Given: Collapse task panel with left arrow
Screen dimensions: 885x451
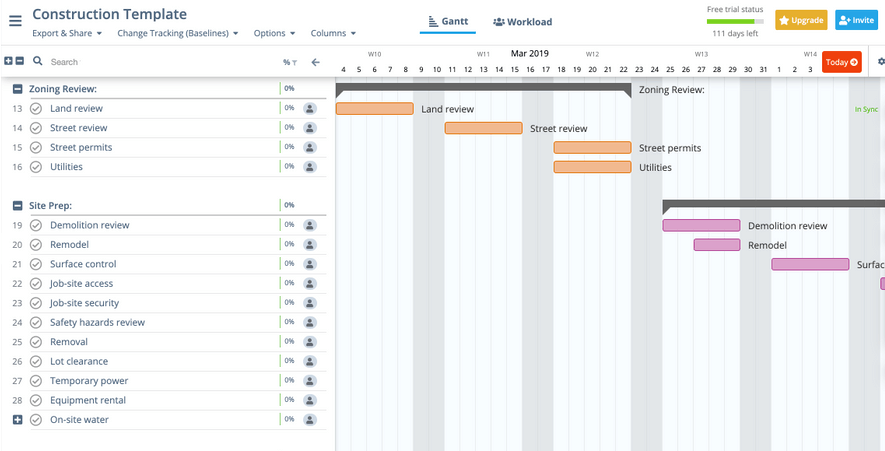Looking at the screenshot, I should click(316, 62).
